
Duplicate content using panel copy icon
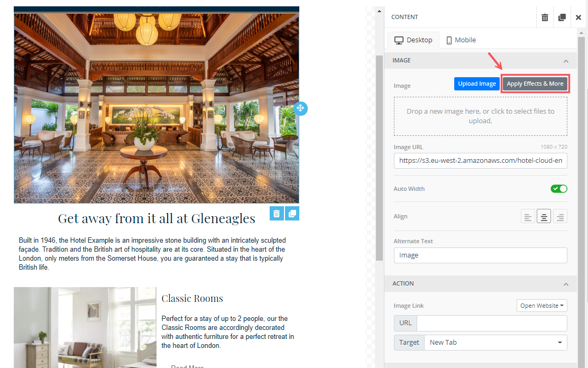562,17
